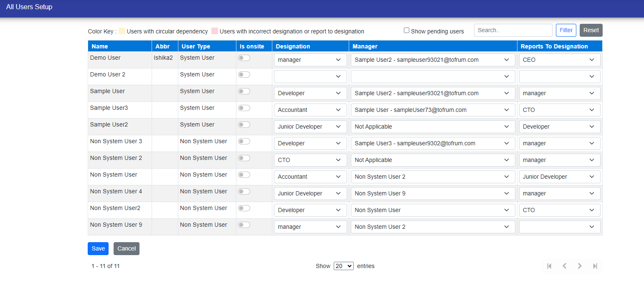
Task: Click the User Type column header
Action: coord(196,46)
